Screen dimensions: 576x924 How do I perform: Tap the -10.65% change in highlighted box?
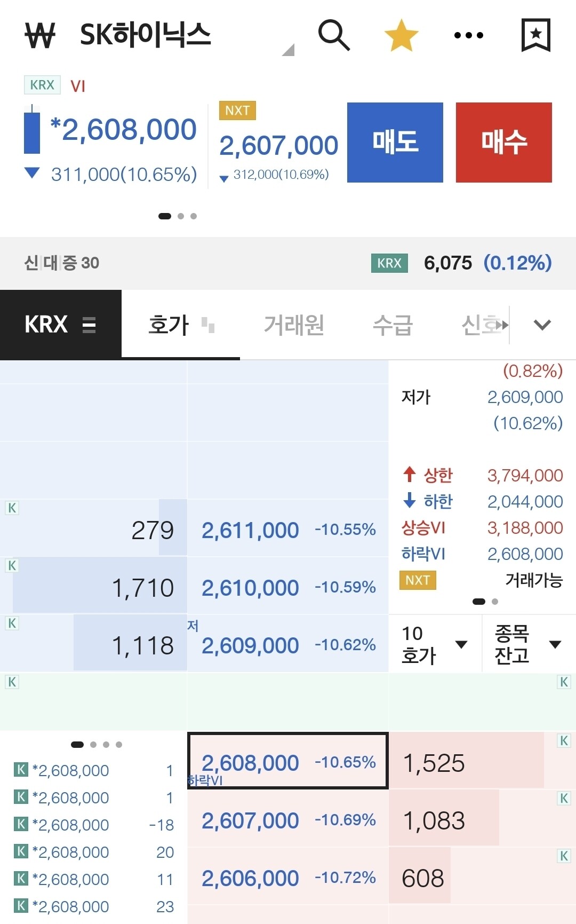pyautogui.click(x=345, y=762)
